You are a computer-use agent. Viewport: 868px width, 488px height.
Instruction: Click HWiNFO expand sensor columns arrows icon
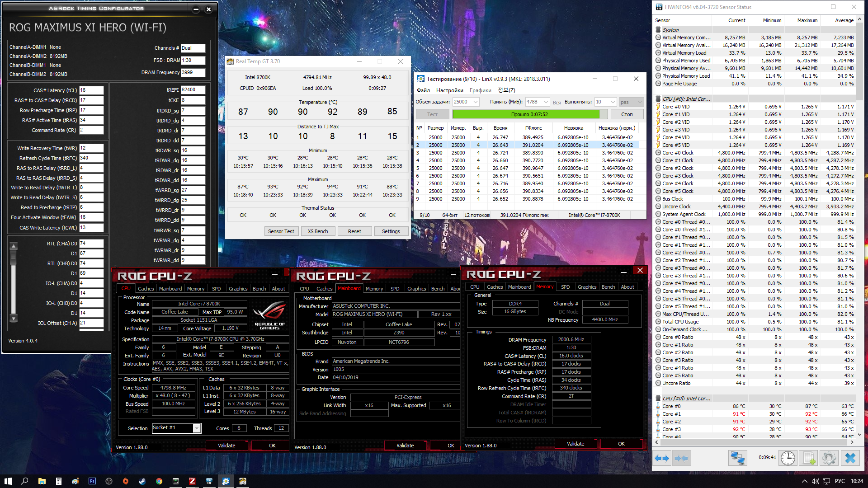pyautogui.click(x=662, y=458)
